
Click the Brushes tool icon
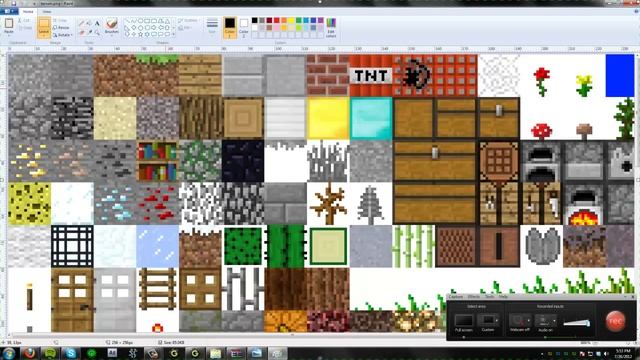111,22
